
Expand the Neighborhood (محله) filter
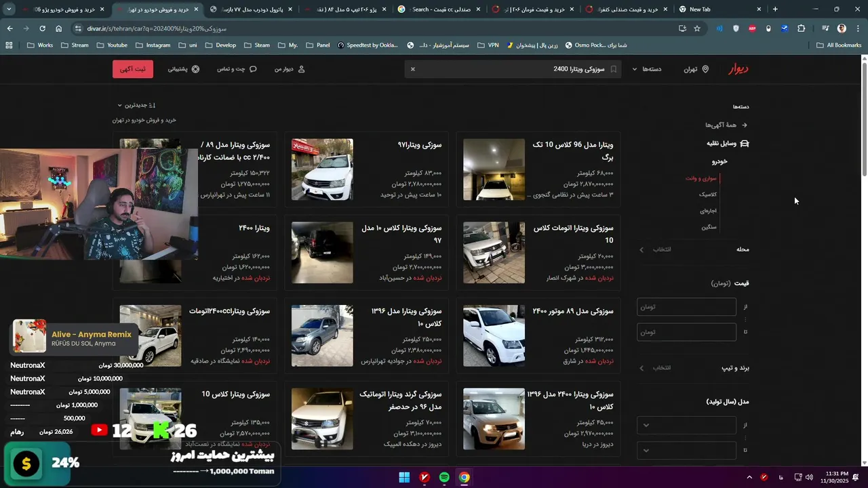pyautogui.click(x=693, y=249)
